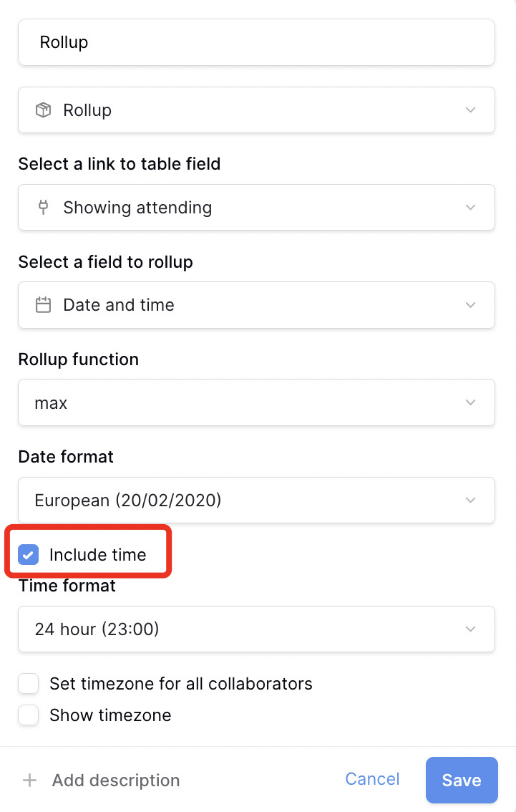Open the Time format 24 hour dropdown
This screenshot has height=812, width=516.
[257, 629]
